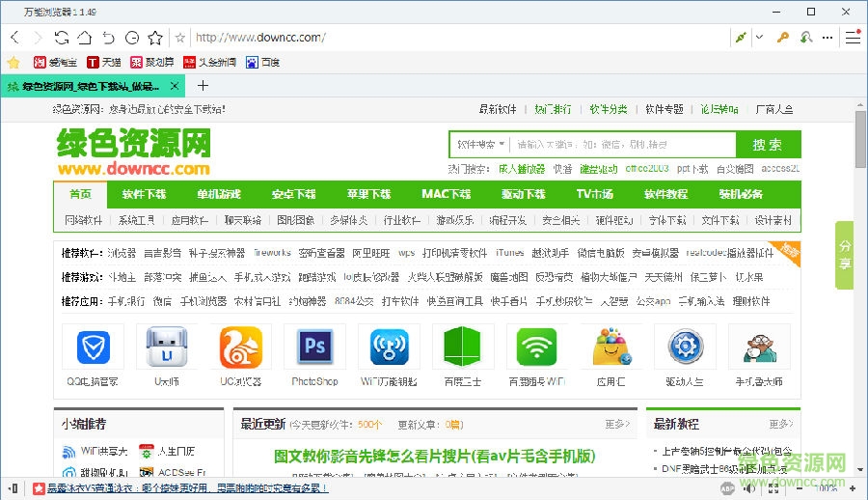Click the 手机鲁大师 cartoon icon
This screenshot has height=500, width=868.
(x=759, y=347)
